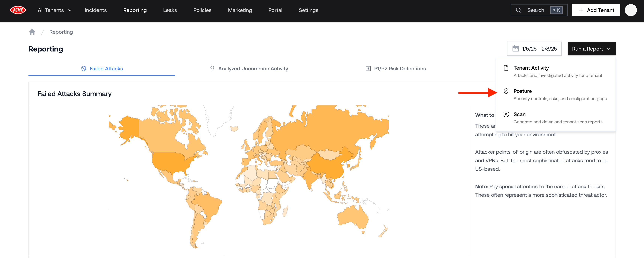Click the Add Tenant button
Image resolution: width=644 pixels, height=258 pixels.
[x=596, y=10]
